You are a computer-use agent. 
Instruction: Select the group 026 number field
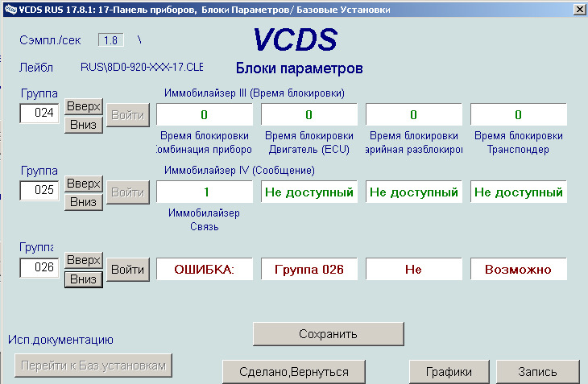pyautogui.click(x=39, y=267)
